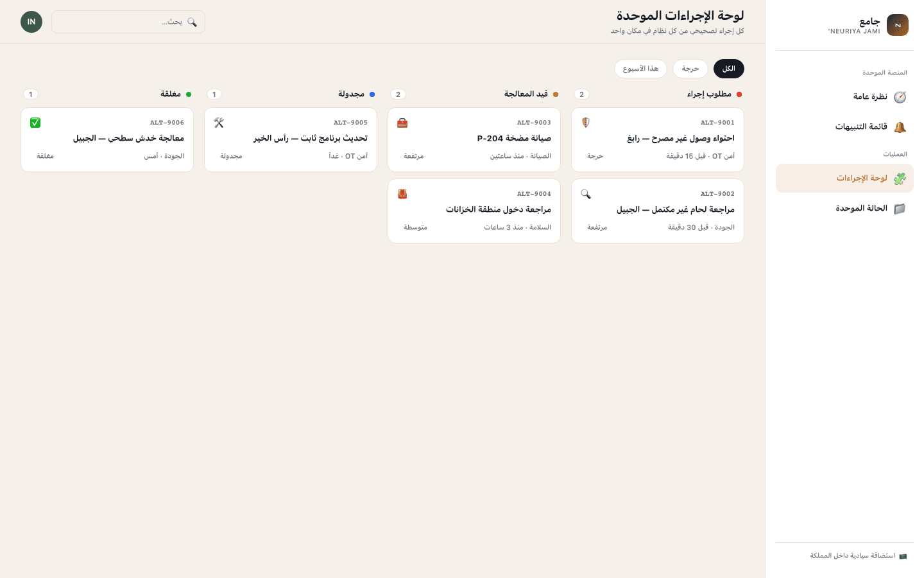Screen dimensions: 924x578
Task: Open card تحديث برنامج ثابت — رأس الخير
Action: [291, 139]
